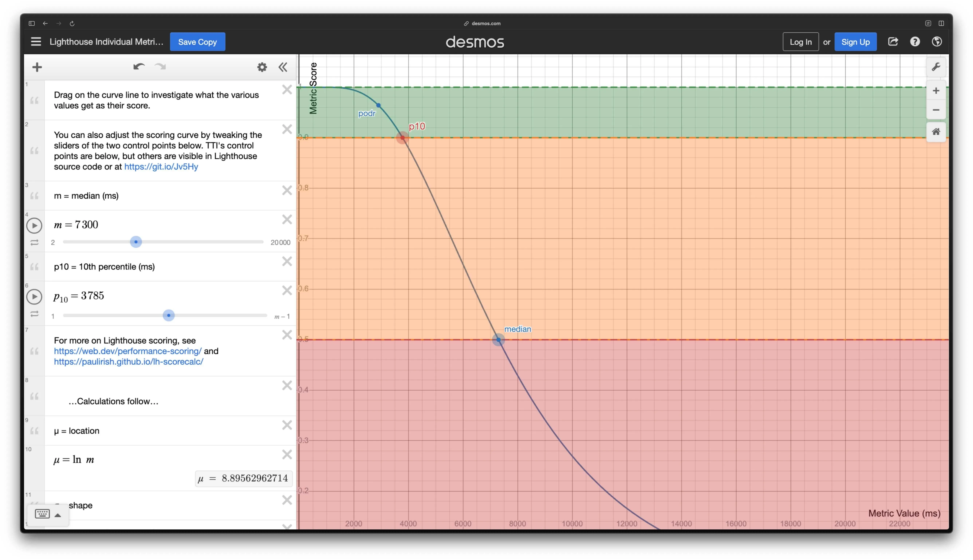Click the Log In button
Image resolution: width=973 pixels, height=560 pixels.
pyautogui.click(x=801, y=41)
